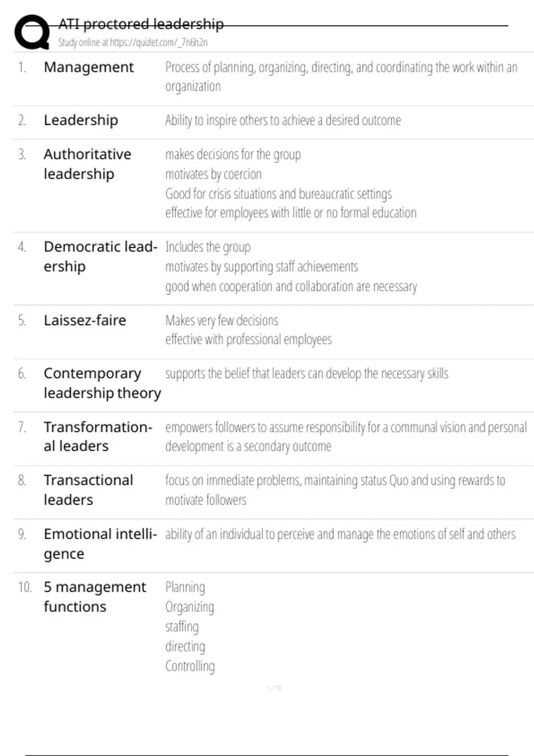Click the page number 1/10 indicator

[x=274, y=688]
